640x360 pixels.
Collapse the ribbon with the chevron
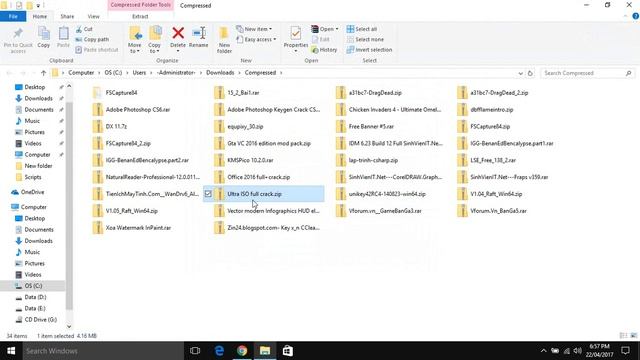point(625,16)
